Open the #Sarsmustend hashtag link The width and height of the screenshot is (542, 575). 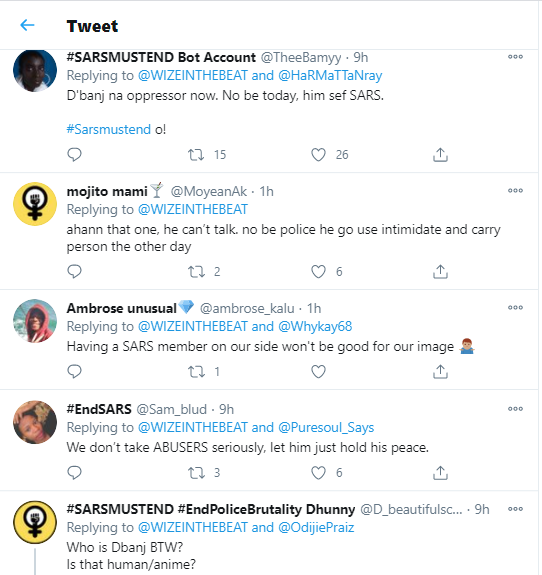click(109, 129)
